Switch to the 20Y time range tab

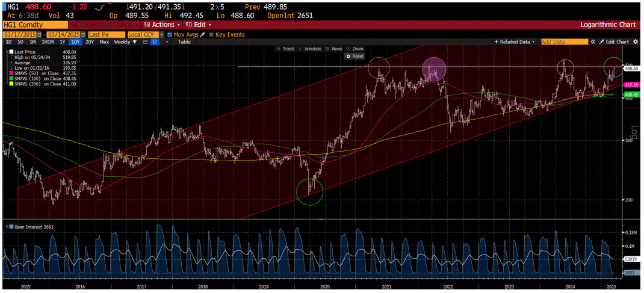[90, 42]
